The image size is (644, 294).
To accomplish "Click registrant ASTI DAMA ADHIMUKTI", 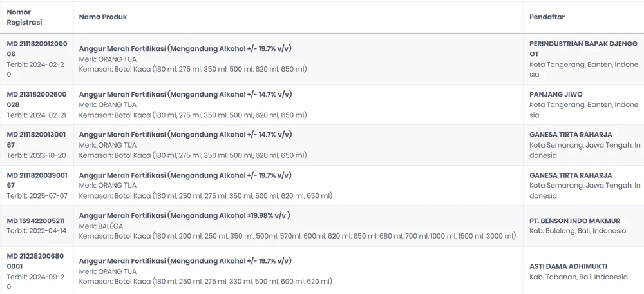I will point(569,266).
